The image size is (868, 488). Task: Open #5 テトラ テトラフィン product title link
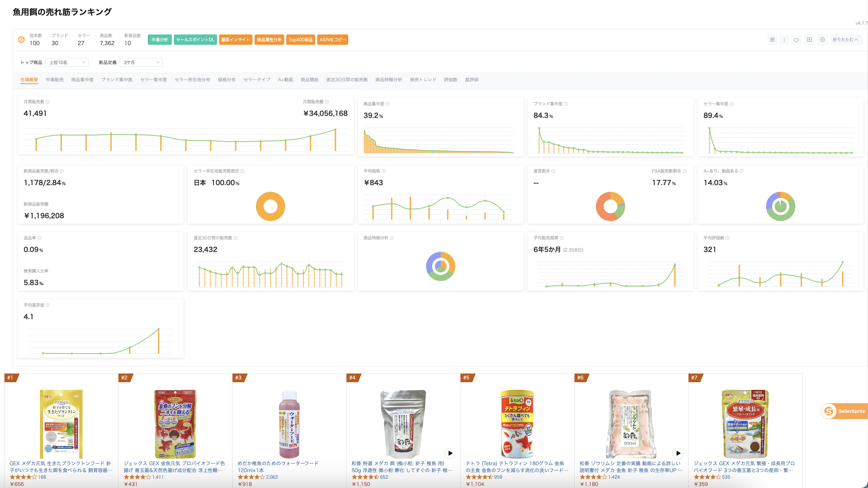pos(517,467)
